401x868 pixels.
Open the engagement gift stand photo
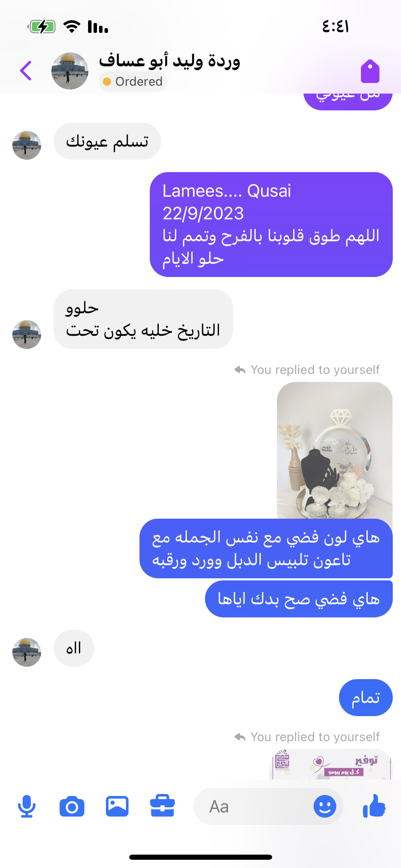click(335, 450)
